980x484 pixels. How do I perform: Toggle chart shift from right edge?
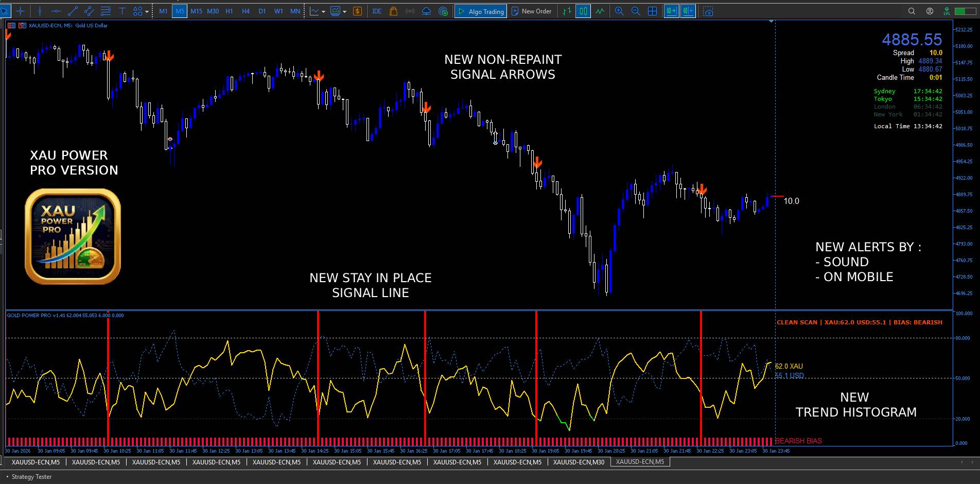pyautogui.click(x=688, y=11)
